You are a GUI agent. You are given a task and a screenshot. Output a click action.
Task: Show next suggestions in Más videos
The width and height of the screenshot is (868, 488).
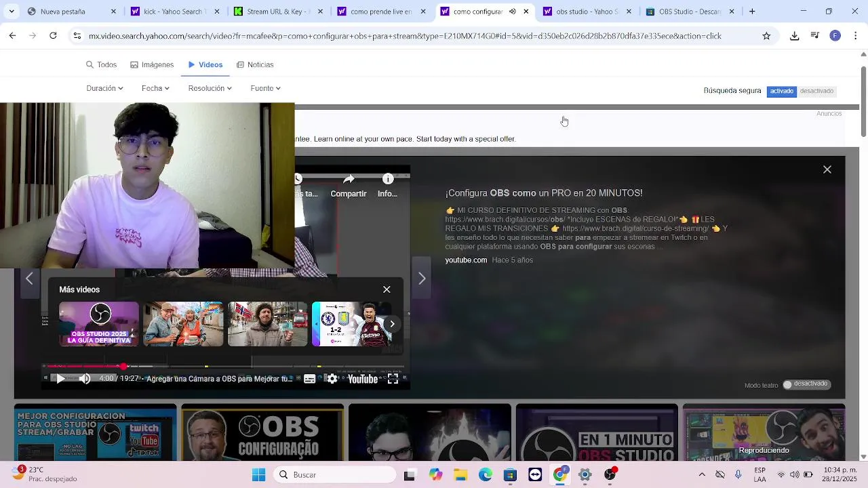[392, 324]
